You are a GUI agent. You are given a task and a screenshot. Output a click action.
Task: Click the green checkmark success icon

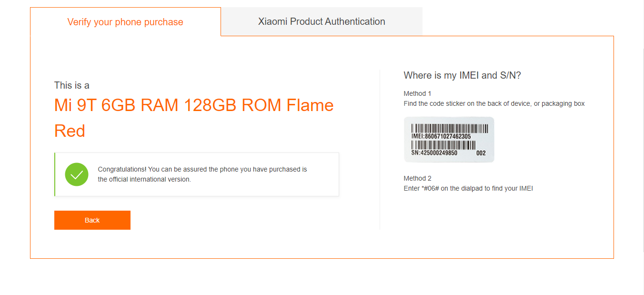77,174
